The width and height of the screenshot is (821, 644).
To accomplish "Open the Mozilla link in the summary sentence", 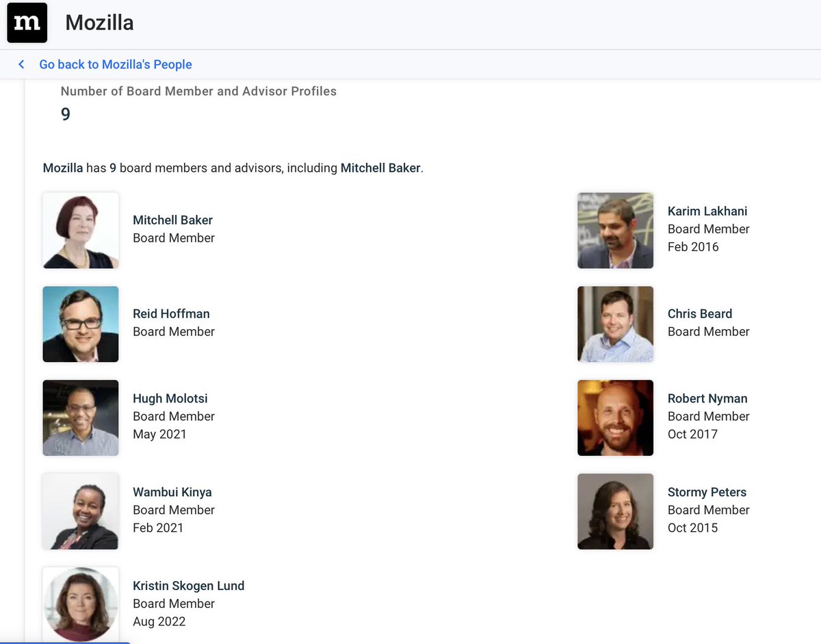I will (x=63, y=168).
